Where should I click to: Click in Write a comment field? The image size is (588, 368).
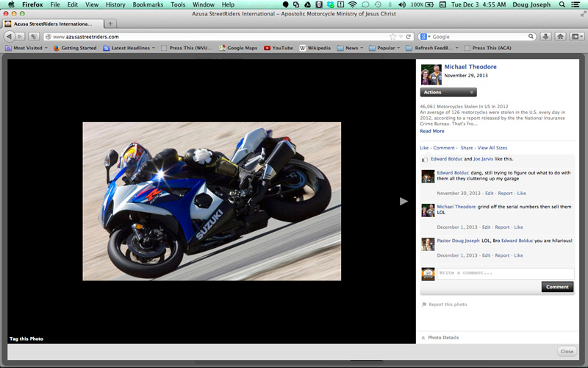[x=506, y=273]
